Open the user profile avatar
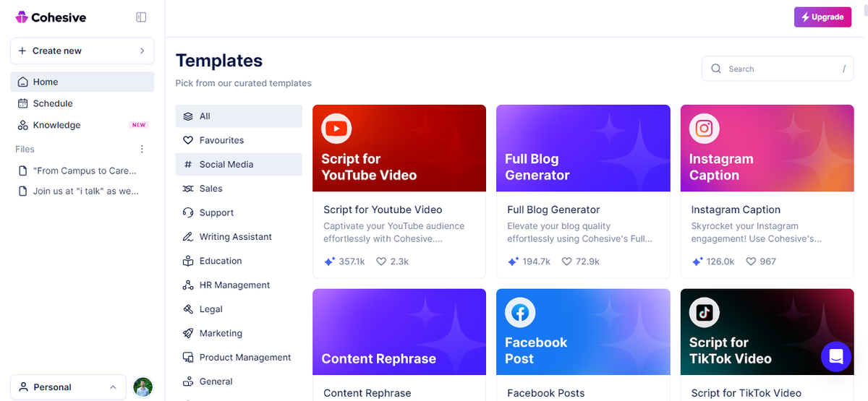 click(x=143, y=387)
